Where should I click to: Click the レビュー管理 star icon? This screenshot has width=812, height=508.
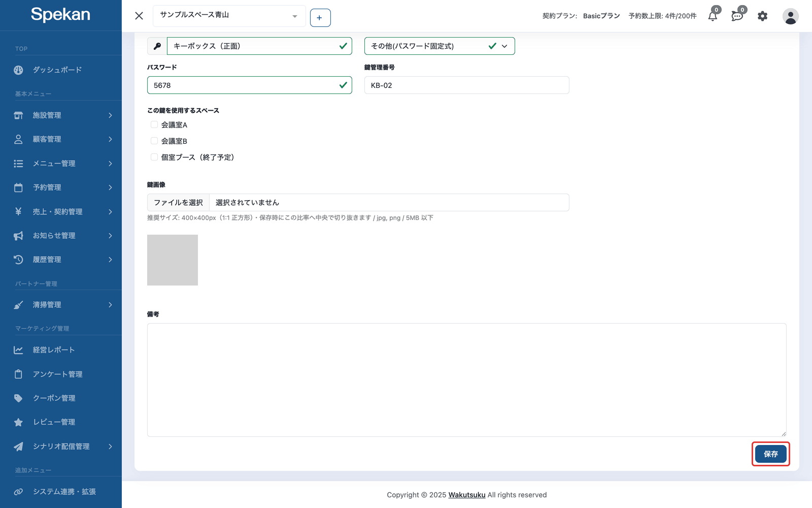pyautogui.click(x=18, y=422)
